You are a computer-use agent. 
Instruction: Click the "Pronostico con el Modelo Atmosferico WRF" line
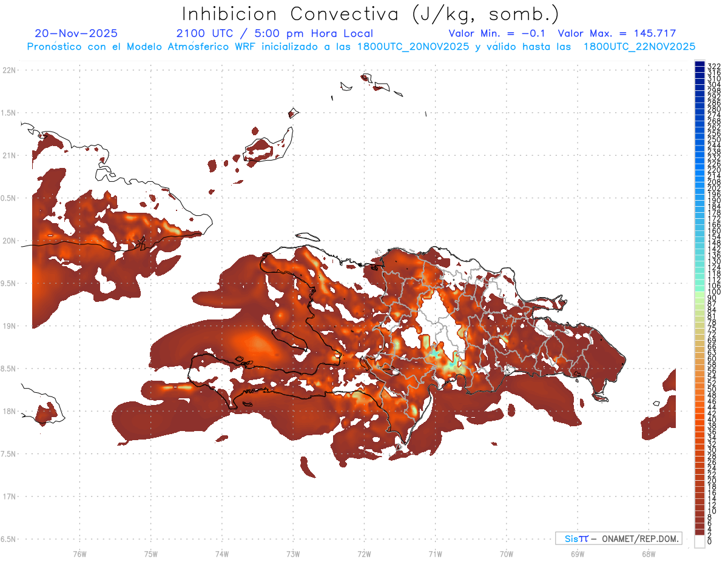pyautogui.click(x=362, y=47)
